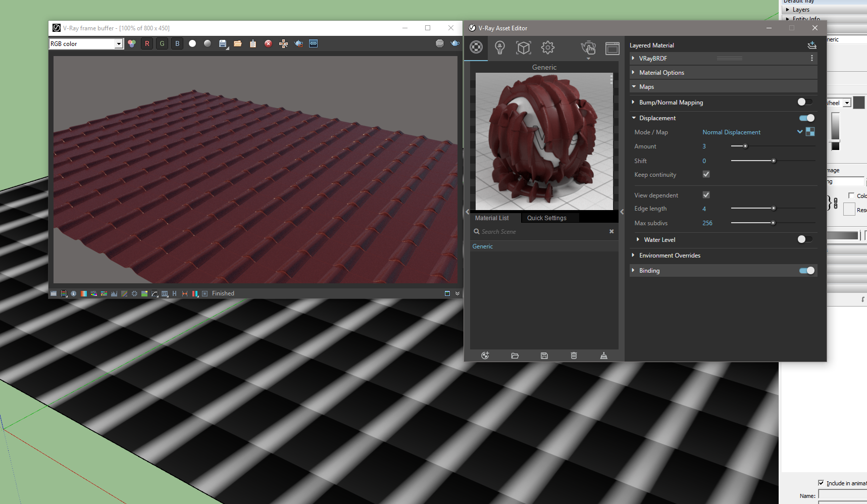Toggle red channel in frame buffer
Screen dimensions: 867x504
coord(147,43)
